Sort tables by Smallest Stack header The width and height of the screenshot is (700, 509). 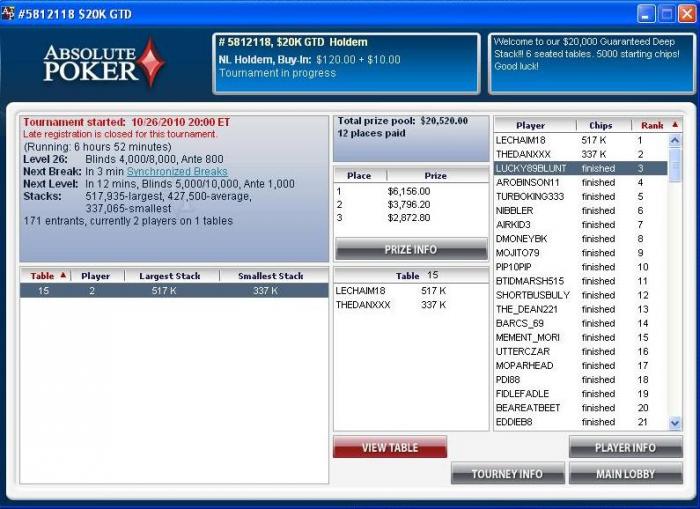click(273, 276)
